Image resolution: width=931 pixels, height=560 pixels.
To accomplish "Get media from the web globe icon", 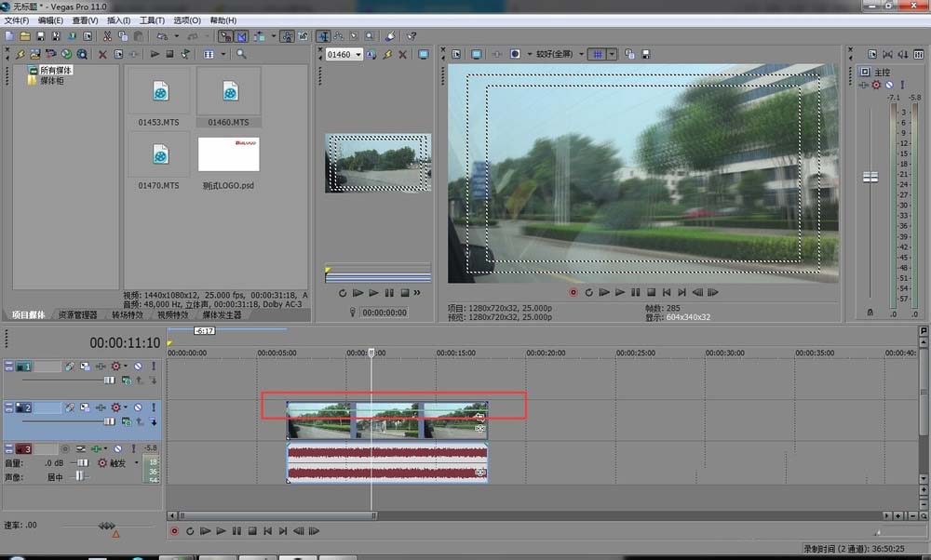I will pyautogui.click(x=66, y=54).
